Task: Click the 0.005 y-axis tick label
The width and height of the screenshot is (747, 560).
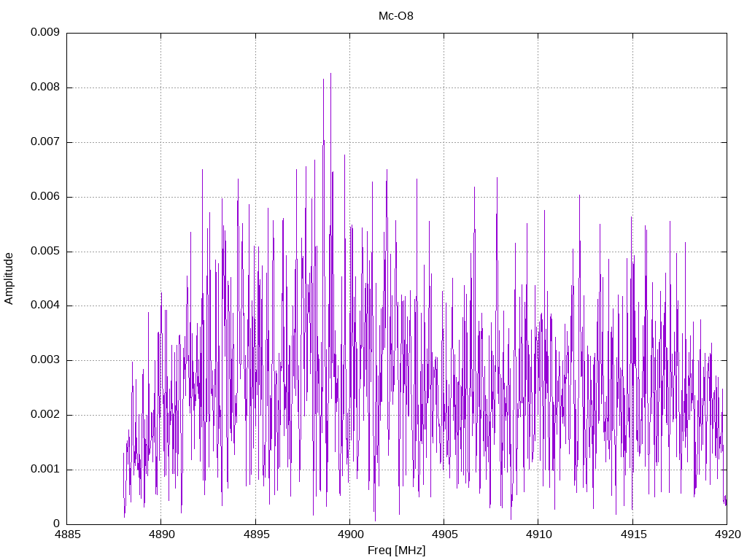Action: (45, 252)
